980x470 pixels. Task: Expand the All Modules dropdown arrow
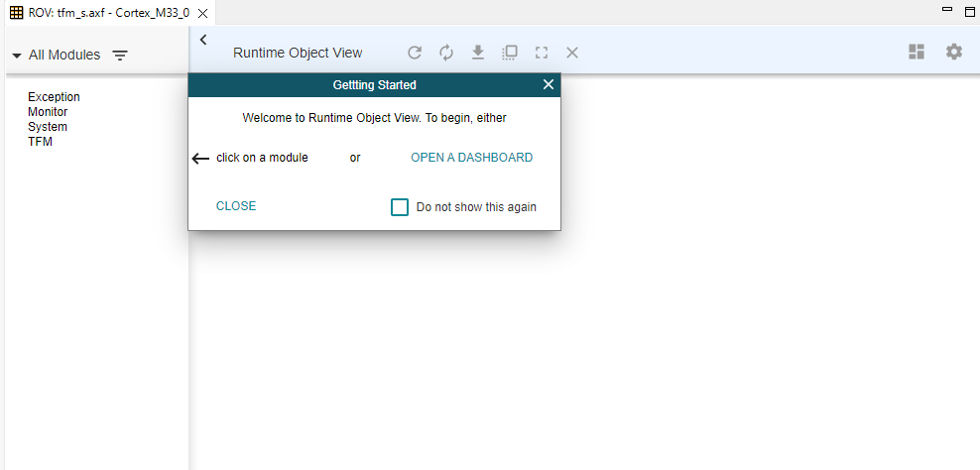(17, 56)
